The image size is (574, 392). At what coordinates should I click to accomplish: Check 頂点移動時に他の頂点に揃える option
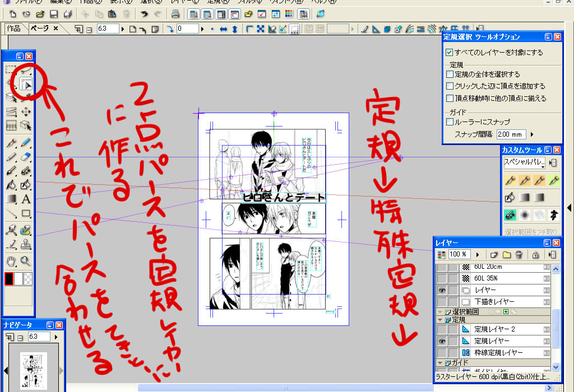450,99
